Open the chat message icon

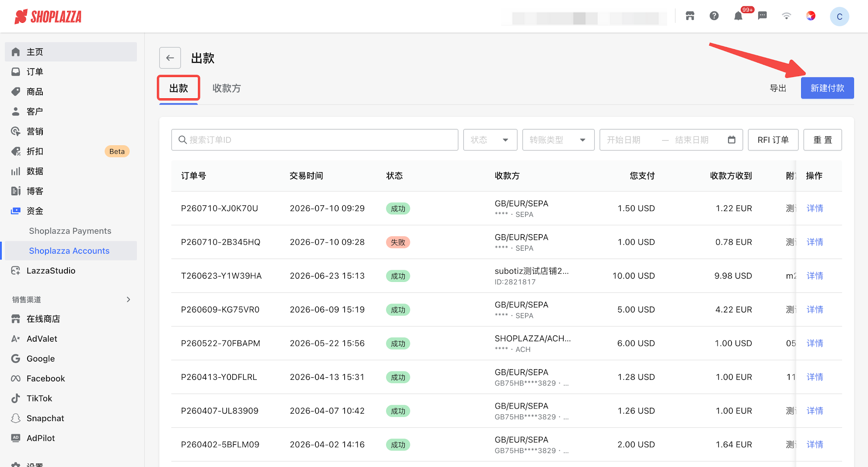tap(762, 16)
